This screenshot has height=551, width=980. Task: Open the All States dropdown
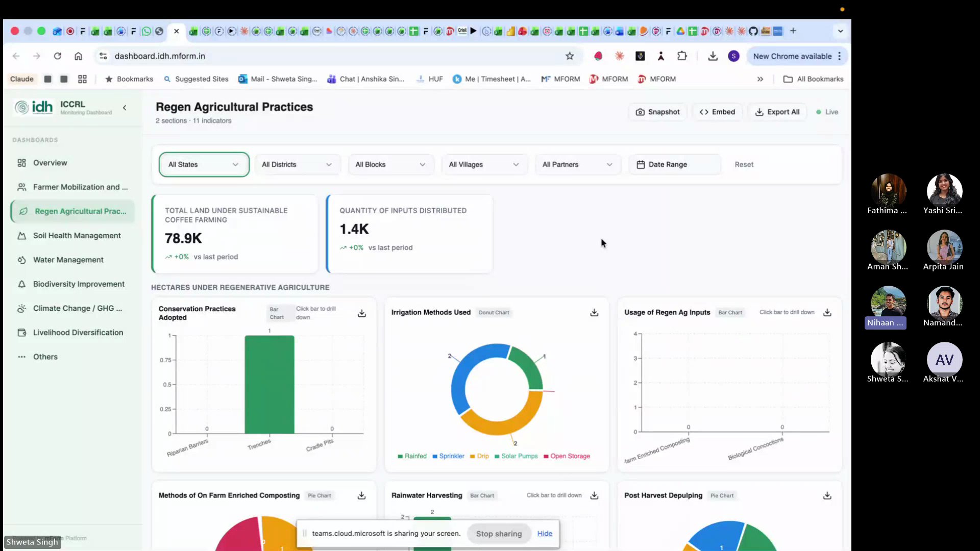(x=203, y=164)
